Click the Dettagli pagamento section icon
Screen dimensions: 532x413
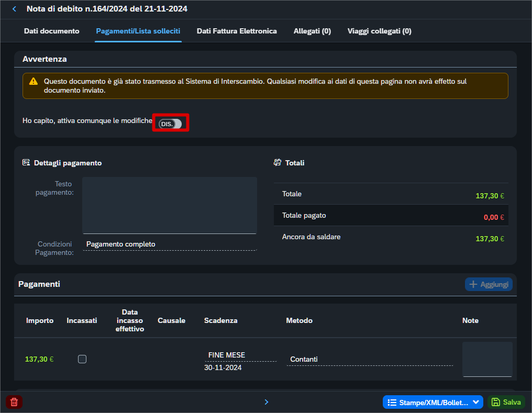coord(26,163)
